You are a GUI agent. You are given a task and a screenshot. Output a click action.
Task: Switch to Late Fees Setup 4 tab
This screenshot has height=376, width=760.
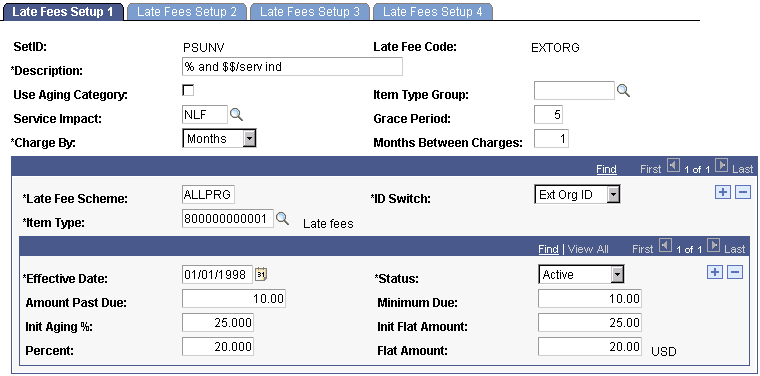pyautogui.click(x=433, y=12)
